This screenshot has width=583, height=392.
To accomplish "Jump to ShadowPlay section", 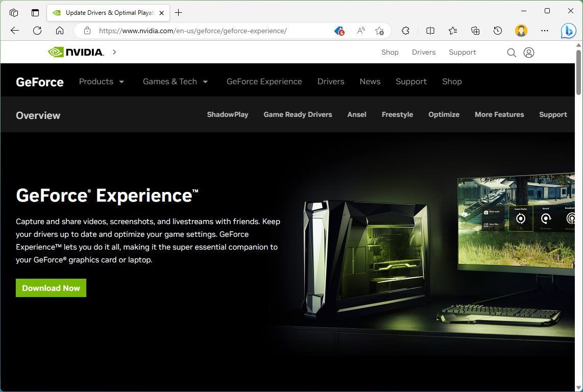I will point(228,114).
